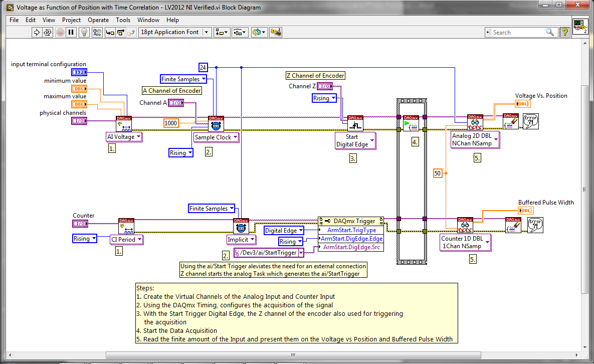Open the Project menu

point(71,20)
